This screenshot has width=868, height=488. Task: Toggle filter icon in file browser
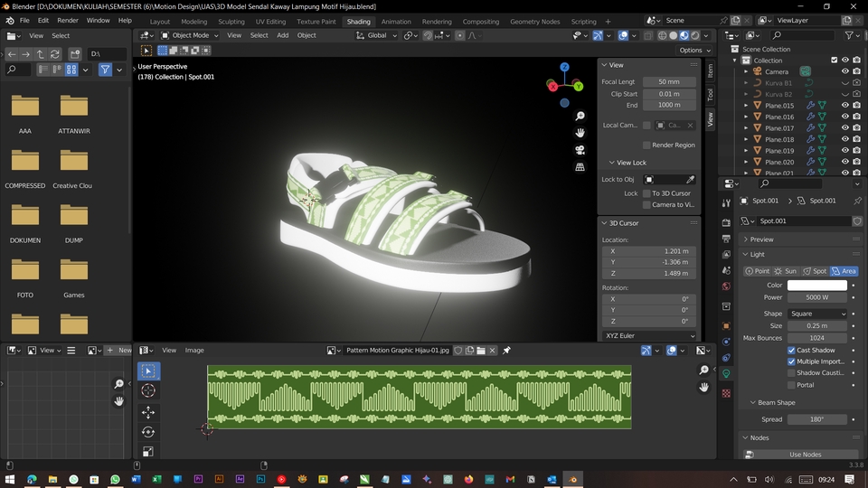(x=105, y=70)
